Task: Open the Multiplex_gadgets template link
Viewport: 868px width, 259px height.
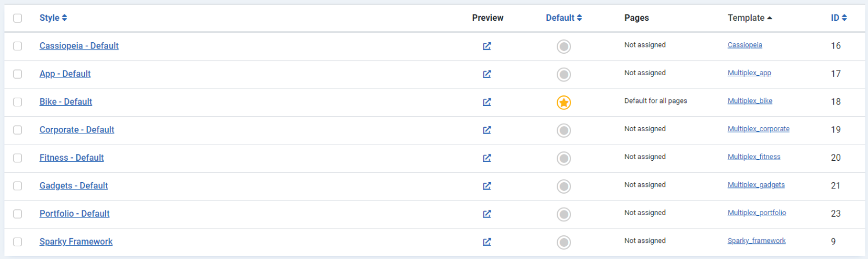Action: 756,185
